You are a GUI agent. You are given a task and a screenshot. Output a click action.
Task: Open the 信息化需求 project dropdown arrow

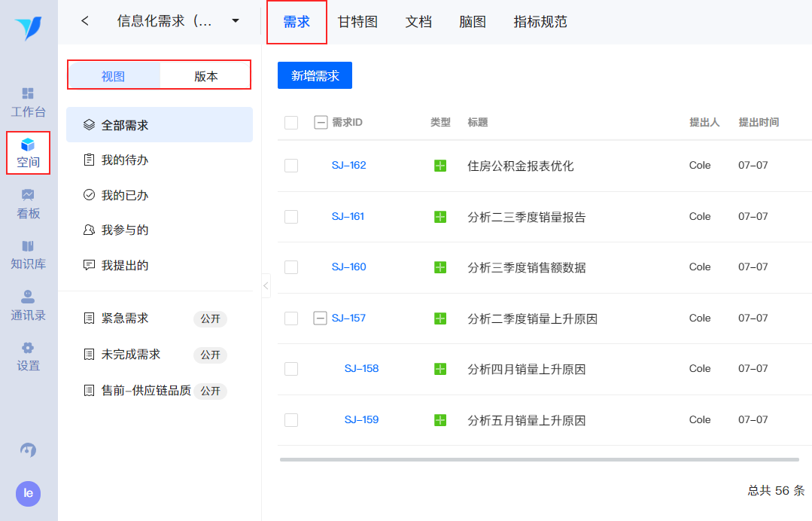[x=236, y=21]
